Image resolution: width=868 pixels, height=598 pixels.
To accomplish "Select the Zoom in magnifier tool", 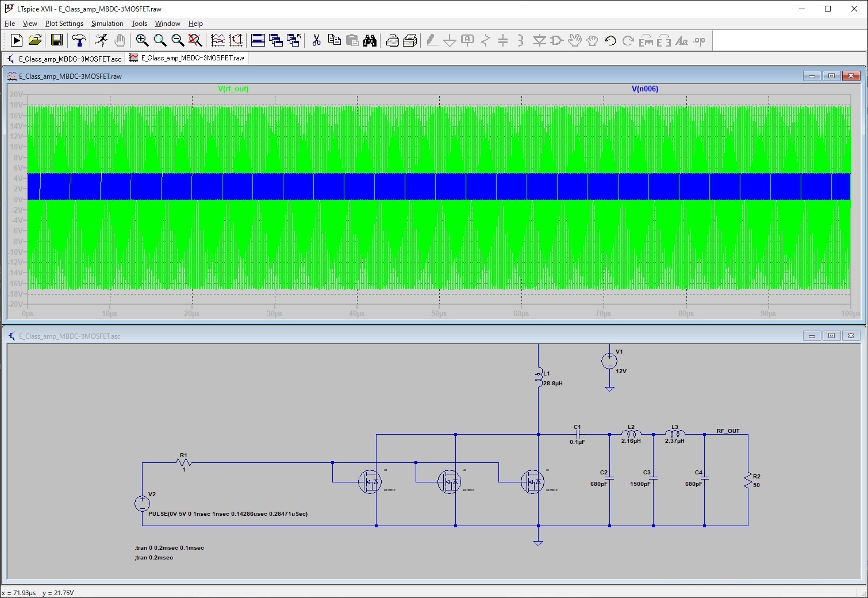I will pos(142,40).
